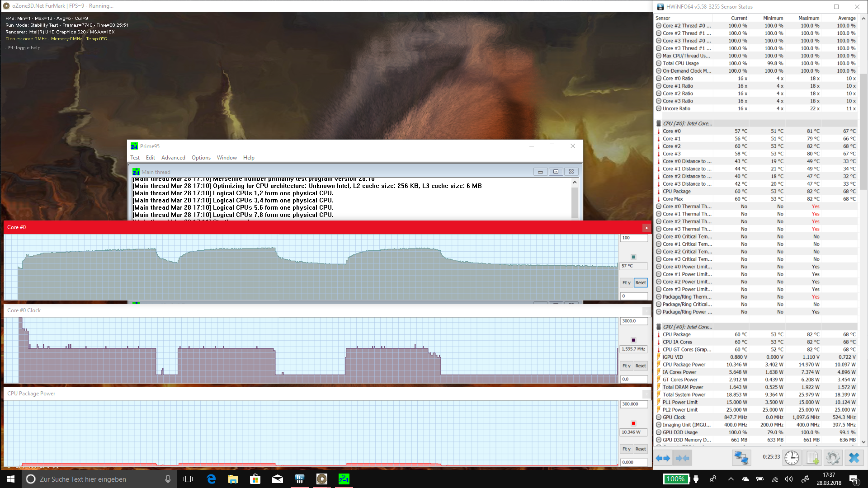Click the collapse columns arrows icon

pyautogui.click(x=682, y=458)
